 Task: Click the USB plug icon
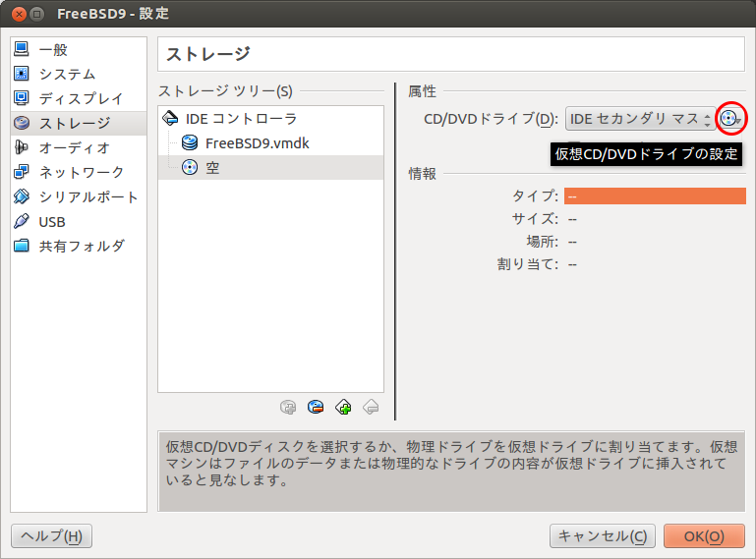coord(22,221)
